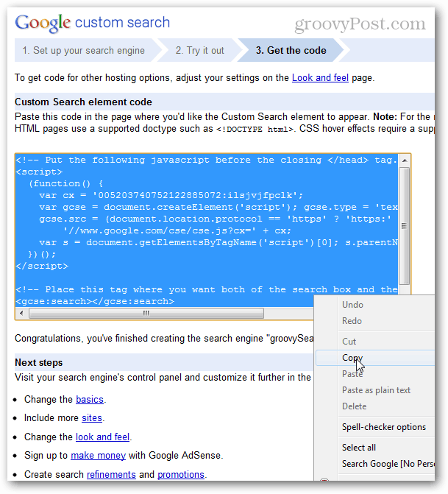Click the code box vertical scrollbar thumb
Image resolution: width=448 pixels, height=494 pixels.
coord(405,226)
